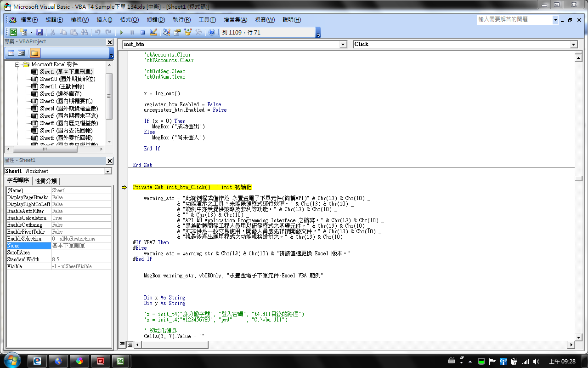Open the 說明(H) menu
This screenshot has width=588, height=368.
point(292,20)
